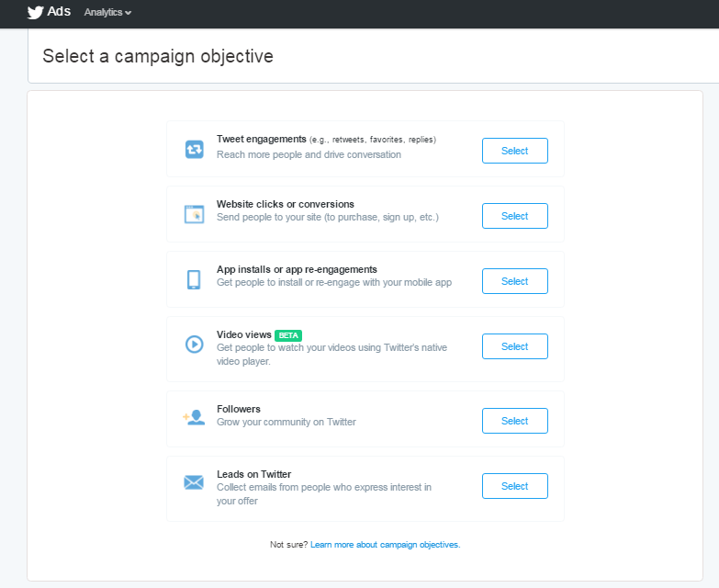The width and height of the screenshot is (719, 588).
Task: Open Learn more about campaign objectives link
Action: coord(385,545)
